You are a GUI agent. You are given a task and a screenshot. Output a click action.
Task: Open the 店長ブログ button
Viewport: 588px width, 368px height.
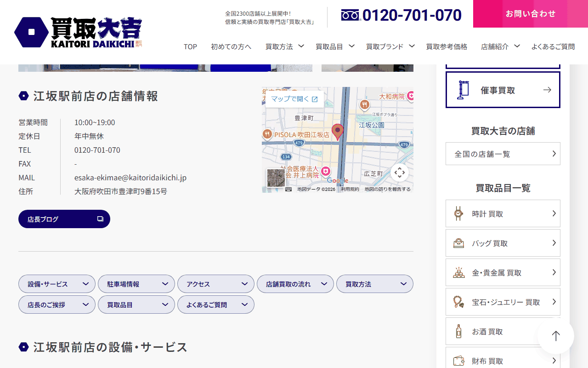point(64,219)
